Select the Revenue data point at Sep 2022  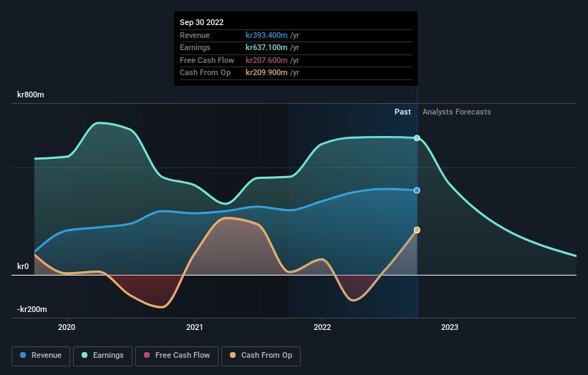(x=417, y=190)
